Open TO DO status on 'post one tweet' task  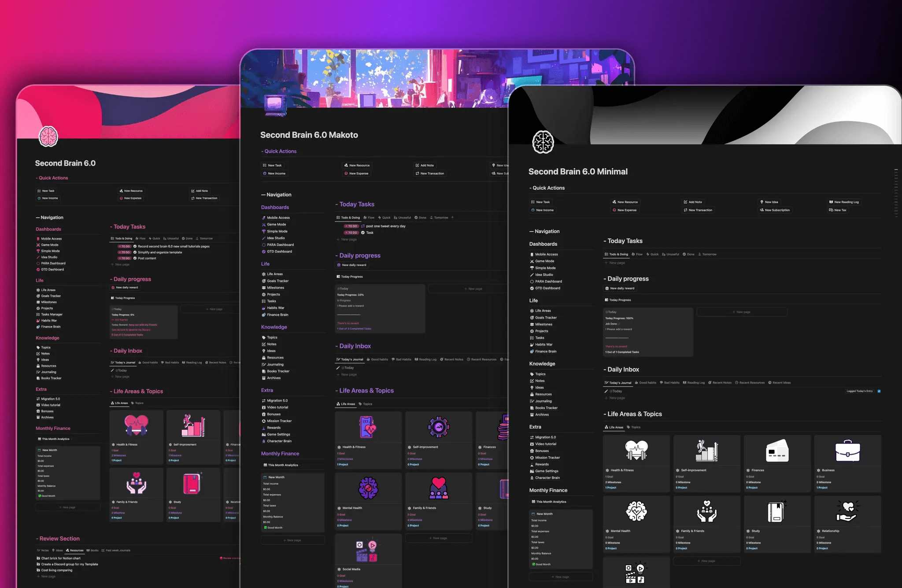click(x=351, y=226)
